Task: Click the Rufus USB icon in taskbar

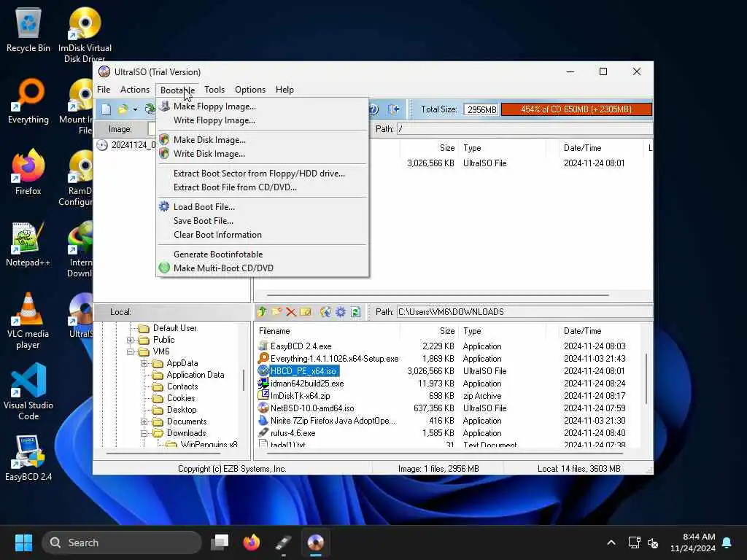Action: point(284,542)
